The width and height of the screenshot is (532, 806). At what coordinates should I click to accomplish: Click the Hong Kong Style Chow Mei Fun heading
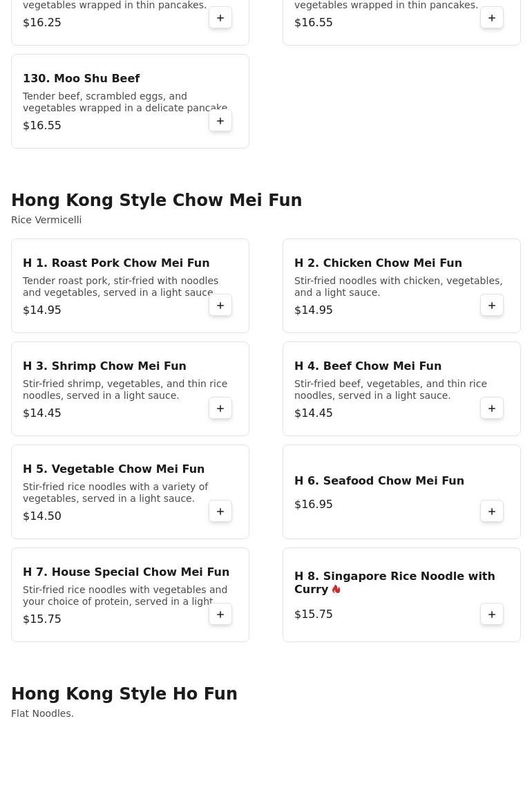156,200
